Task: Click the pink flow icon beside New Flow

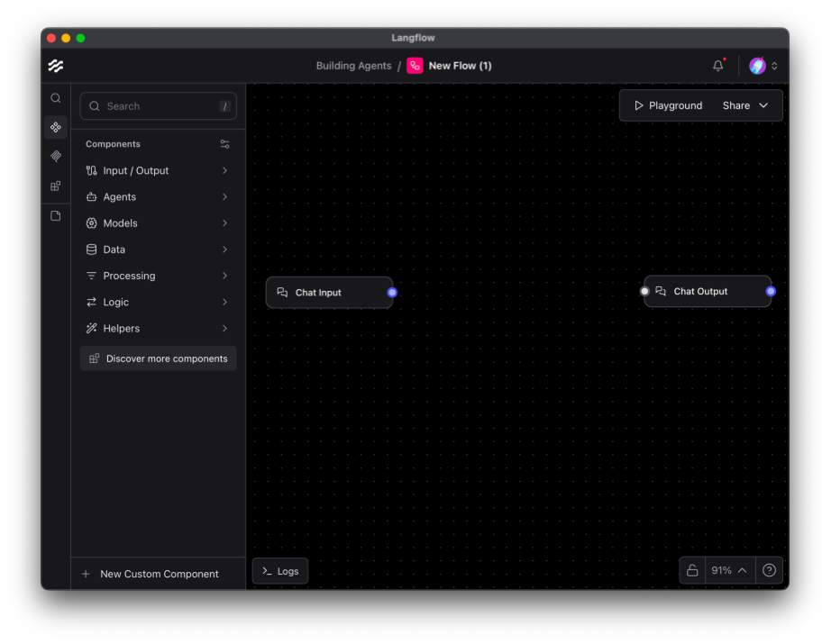Action: 414,65
